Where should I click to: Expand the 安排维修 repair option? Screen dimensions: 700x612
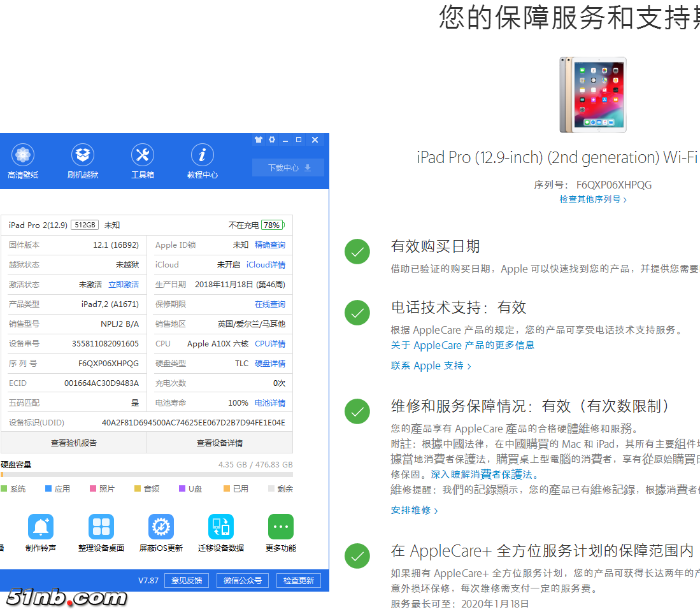(x=413, y=509)
